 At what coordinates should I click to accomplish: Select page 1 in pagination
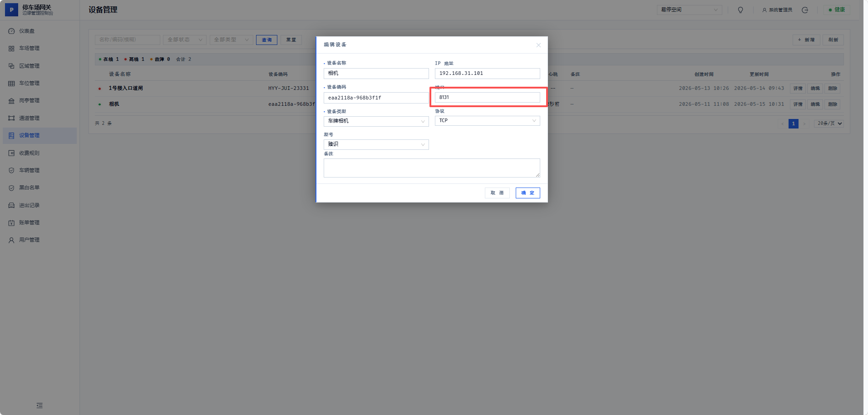point(794,124)
